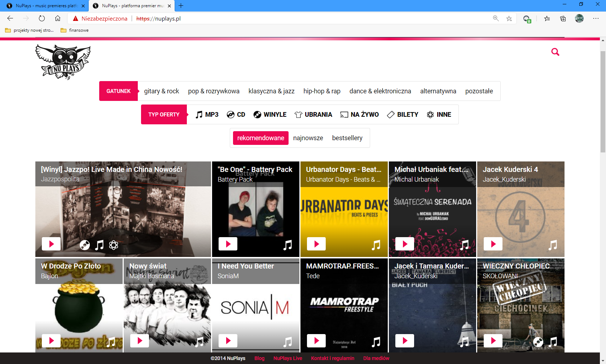This screenshot has width=606, height=364.
Task: Filter by INNE offer type
Action: pos(439,115)
